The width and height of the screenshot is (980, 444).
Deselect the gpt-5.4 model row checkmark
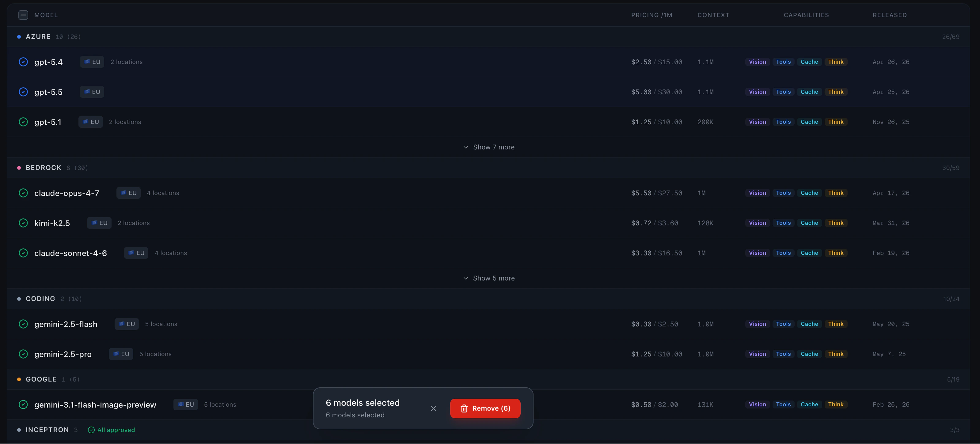[x=23, y=62]
